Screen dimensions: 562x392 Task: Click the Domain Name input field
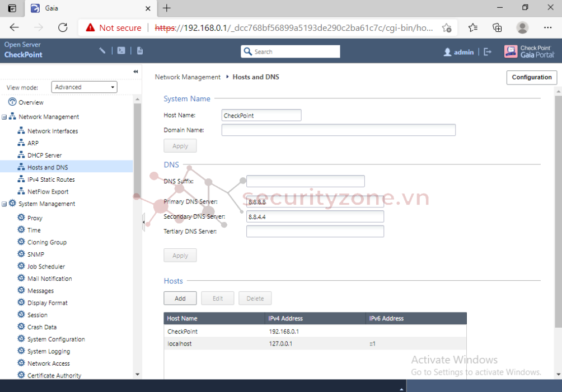coord(338,130)
